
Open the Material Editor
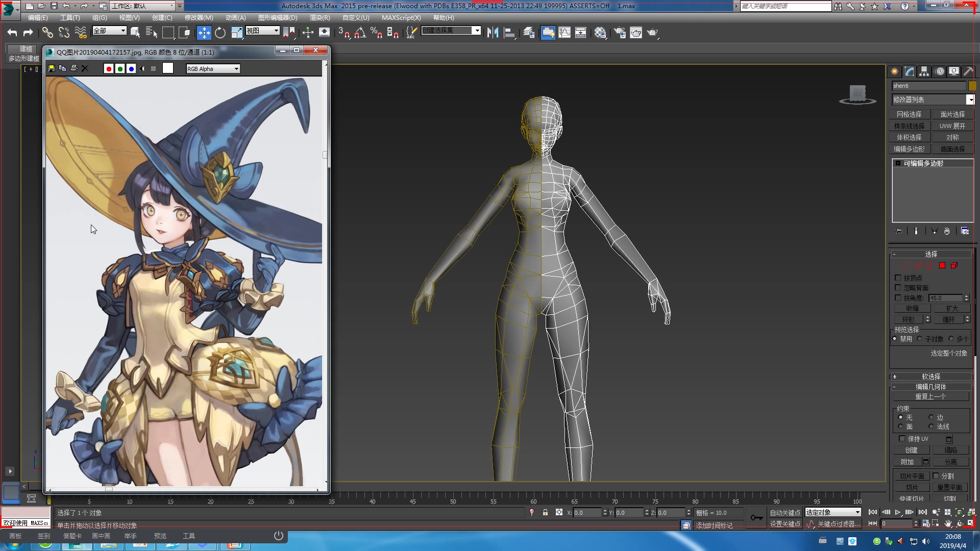(600, 33)
